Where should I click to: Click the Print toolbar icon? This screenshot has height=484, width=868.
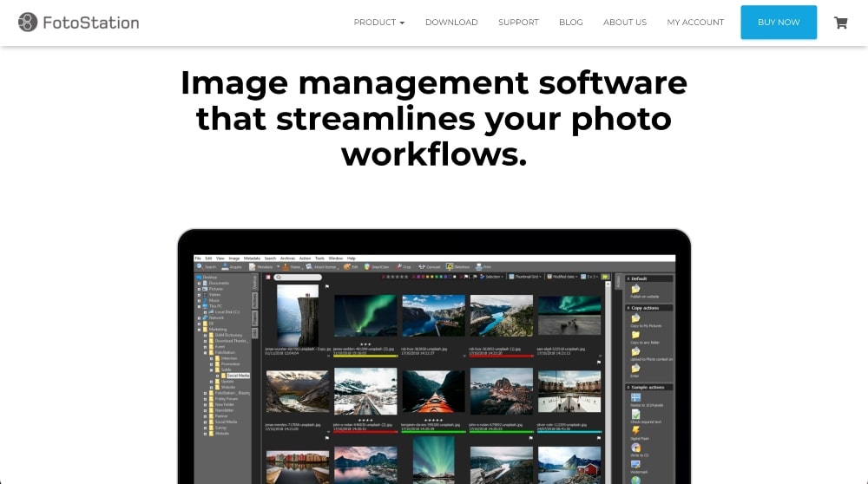pos(483,267)
